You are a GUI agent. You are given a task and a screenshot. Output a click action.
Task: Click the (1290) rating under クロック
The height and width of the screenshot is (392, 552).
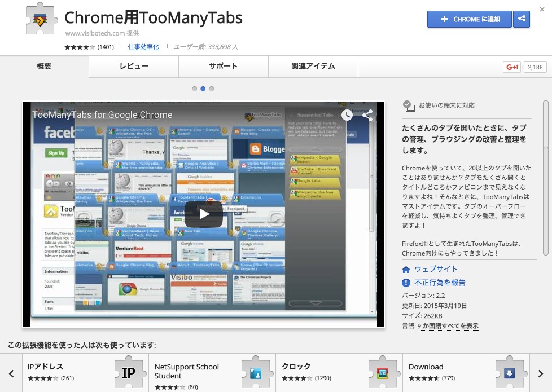pyautogui.click(x=323, y=378)
